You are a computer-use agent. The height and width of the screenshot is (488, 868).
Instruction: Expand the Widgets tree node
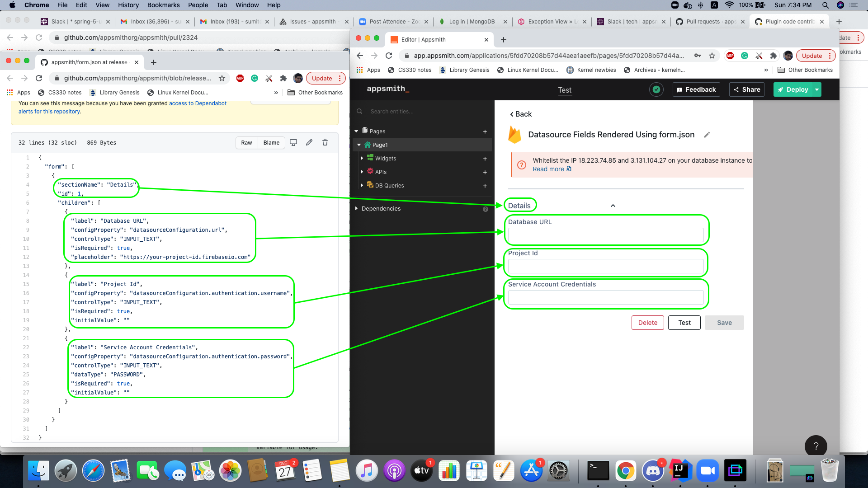point(362,158)
